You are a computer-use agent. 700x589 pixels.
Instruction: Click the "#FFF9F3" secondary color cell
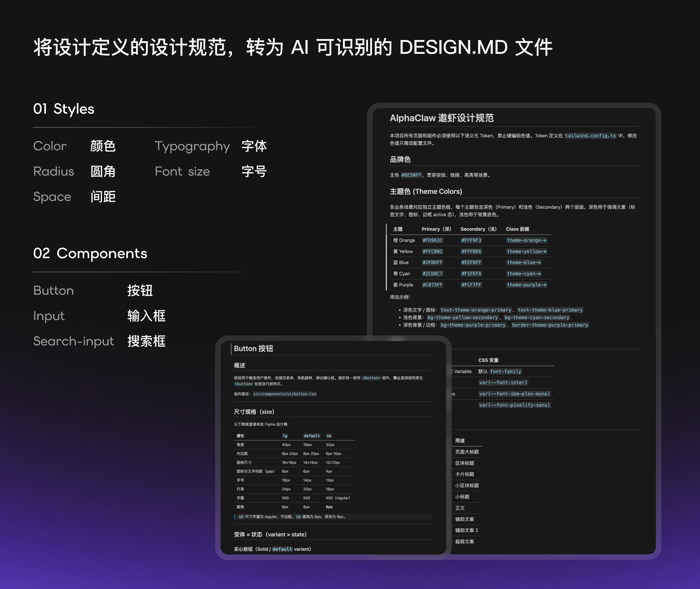(471, 240)
